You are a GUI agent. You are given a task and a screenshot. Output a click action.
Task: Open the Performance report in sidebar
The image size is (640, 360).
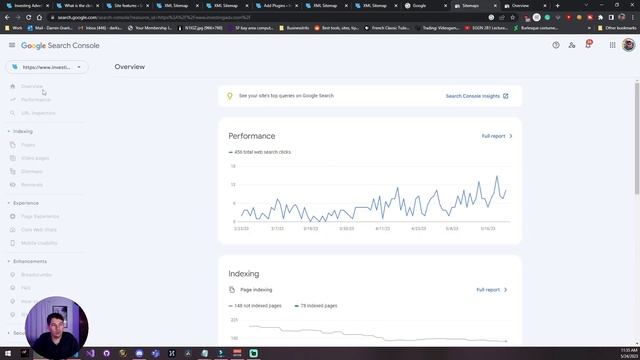point(36,100)
